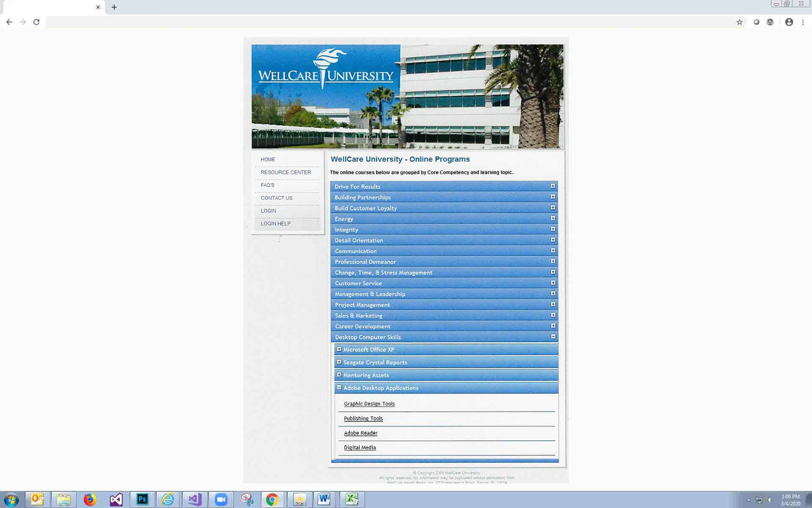Launch Firefox from the taskbar
Image resolution: width=812 pixels, height=508 pixels.
click(90, 500)
